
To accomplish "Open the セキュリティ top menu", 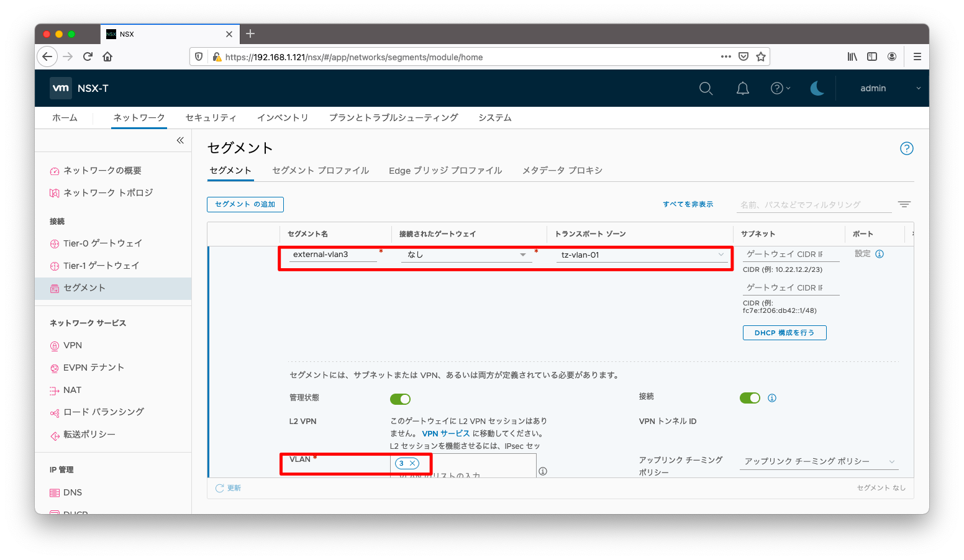I will click(x=211, y=117).
